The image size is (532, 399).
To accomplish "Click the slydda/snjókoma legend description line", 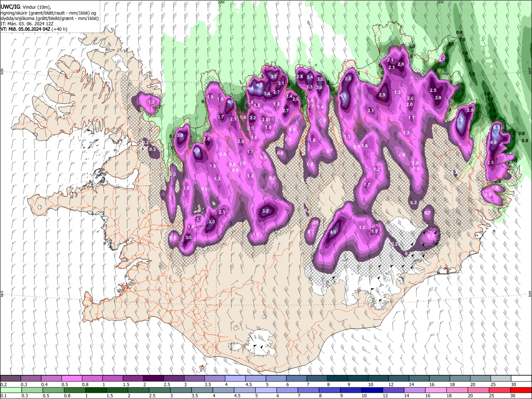I will pyautogui.click(x=50, y=18).
